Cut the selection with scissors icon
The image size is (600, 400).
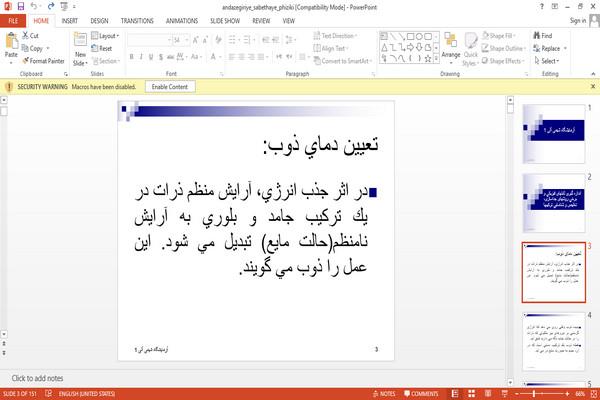(x=30, y=36)
